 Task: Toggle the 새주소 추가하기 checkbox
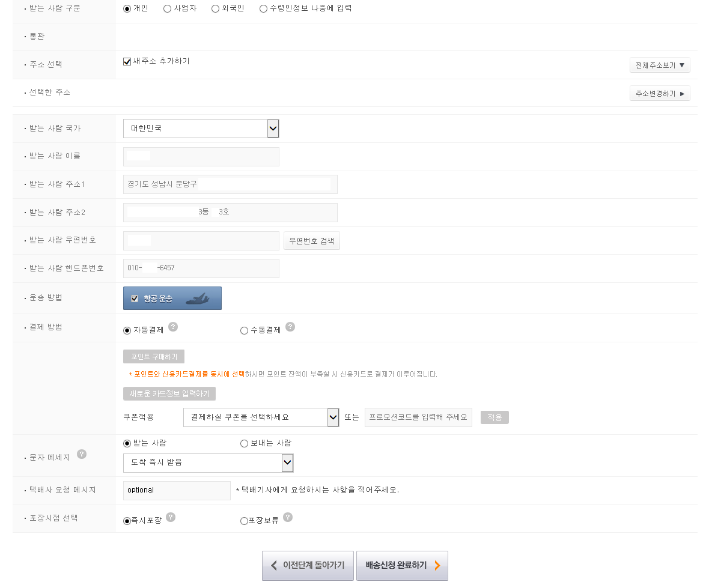pyautogui.click(x=127, y=61)
